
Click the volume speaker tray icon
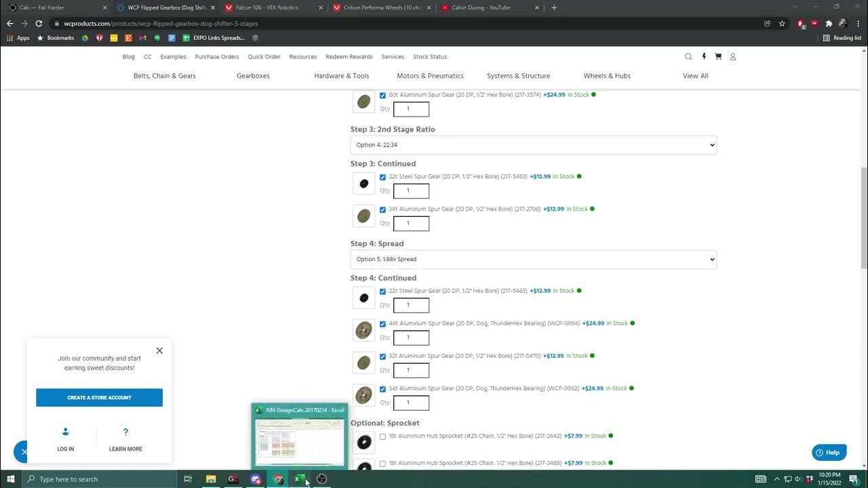[797, 479]
